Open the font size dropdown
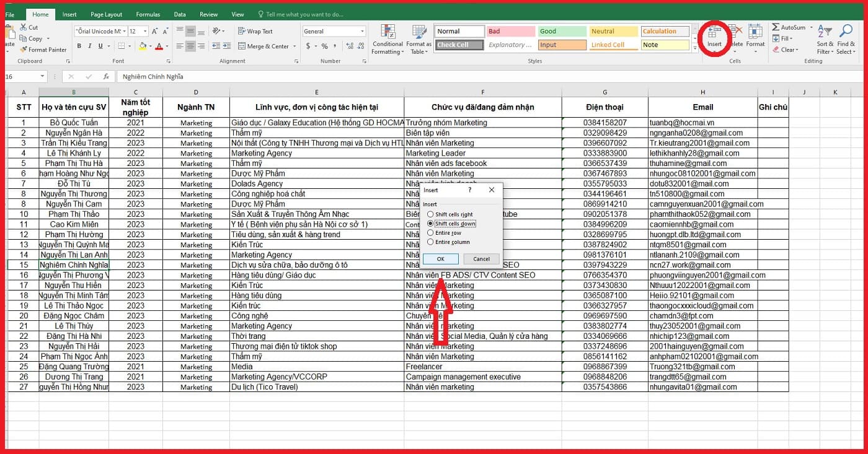Viewport: 868px width, 454px height. pos(146,31)
